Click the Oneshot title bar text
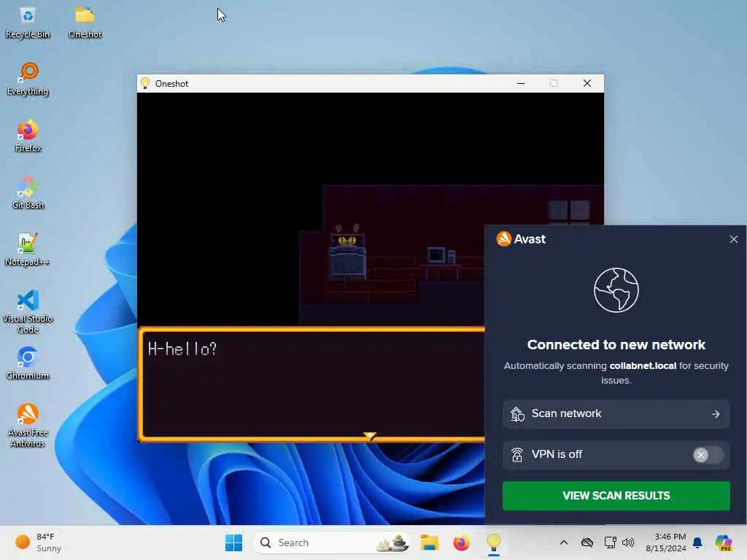The height and width of the screenshot is (560, 747). [171, 83]
